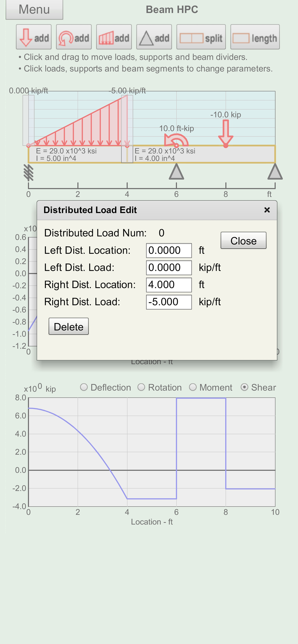Screen dimensions: 298x644
Task: Delete the distributed load
Action: click(69, 327)
